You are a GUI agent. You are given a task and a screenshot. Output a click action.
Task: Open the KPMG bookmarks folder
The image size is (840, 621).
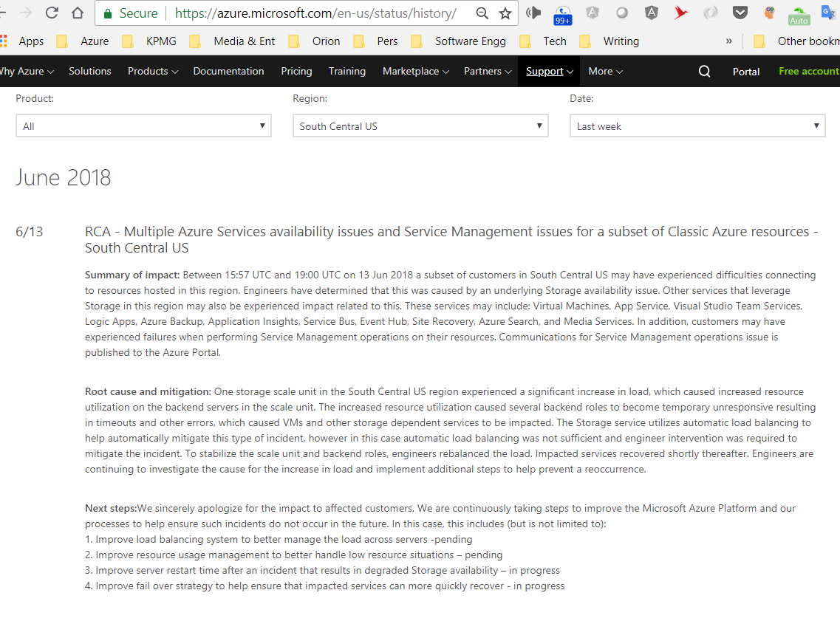(x=149, y=41)
